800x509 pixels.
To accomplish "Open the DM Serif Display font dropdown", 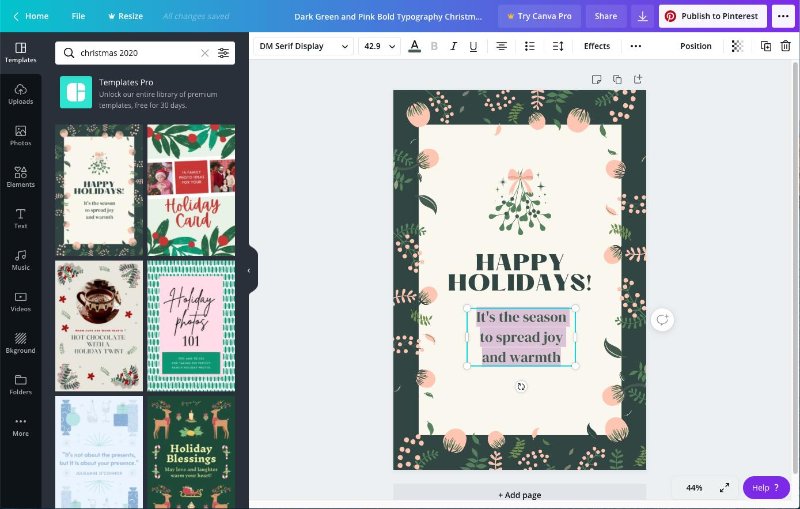I will (303, 46).
